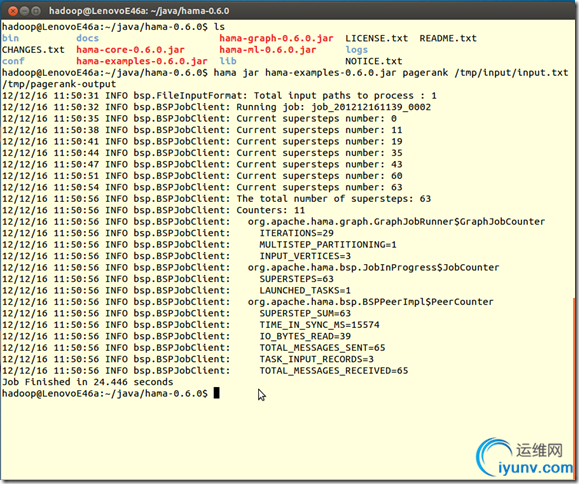
Task: Click the 'ITERATIONS=29' value
Action: (297, 233)
